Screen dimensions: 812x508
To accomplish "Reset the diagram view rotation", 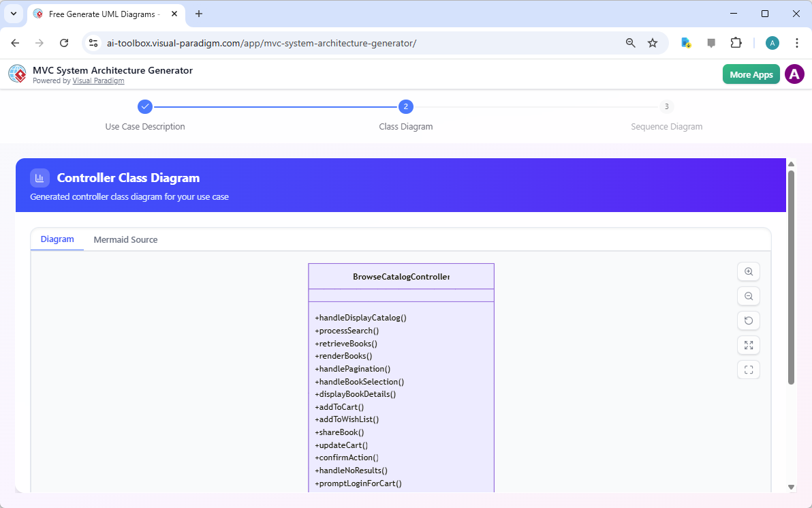I will pyautogui.click(x=748, y=320).
